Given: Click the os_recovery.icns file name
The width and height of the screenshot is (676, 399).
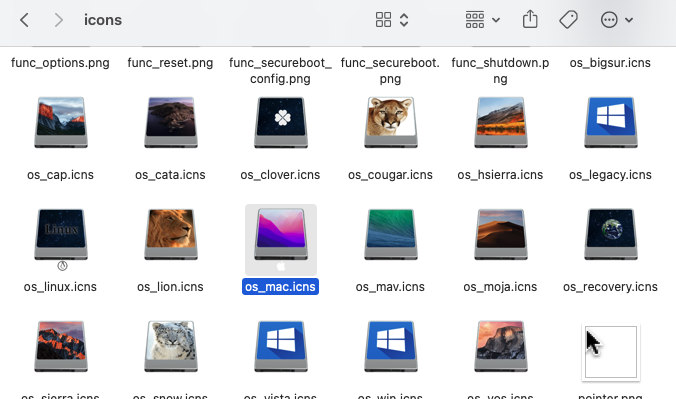Looking at the screenshot, I should coord(610,287).
